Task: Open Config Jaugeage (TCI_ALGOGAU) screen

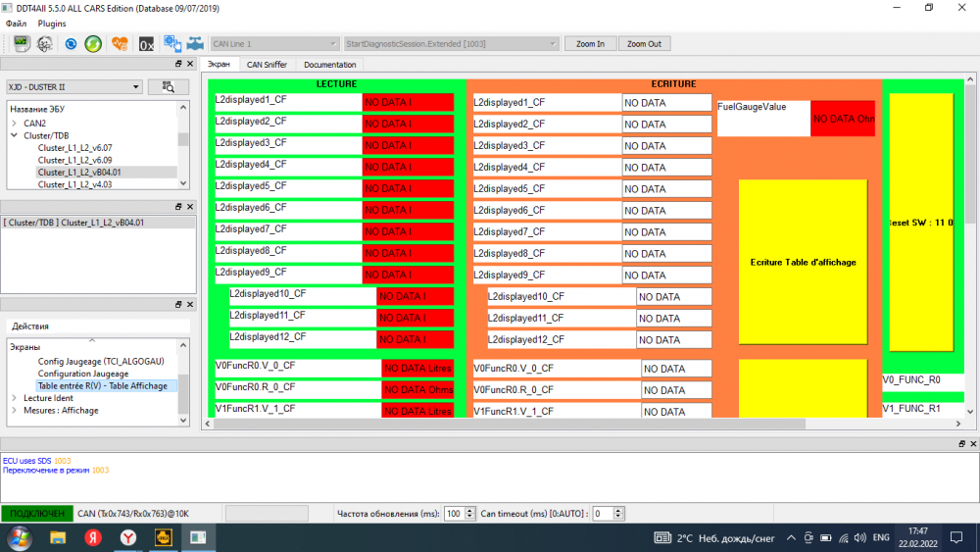Action: tap(101, 362)
